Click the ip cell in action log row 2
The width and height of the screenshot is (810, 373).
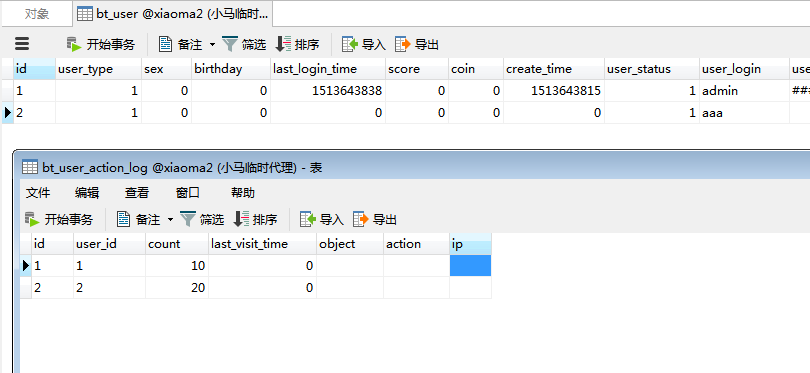tap(471, 288)
